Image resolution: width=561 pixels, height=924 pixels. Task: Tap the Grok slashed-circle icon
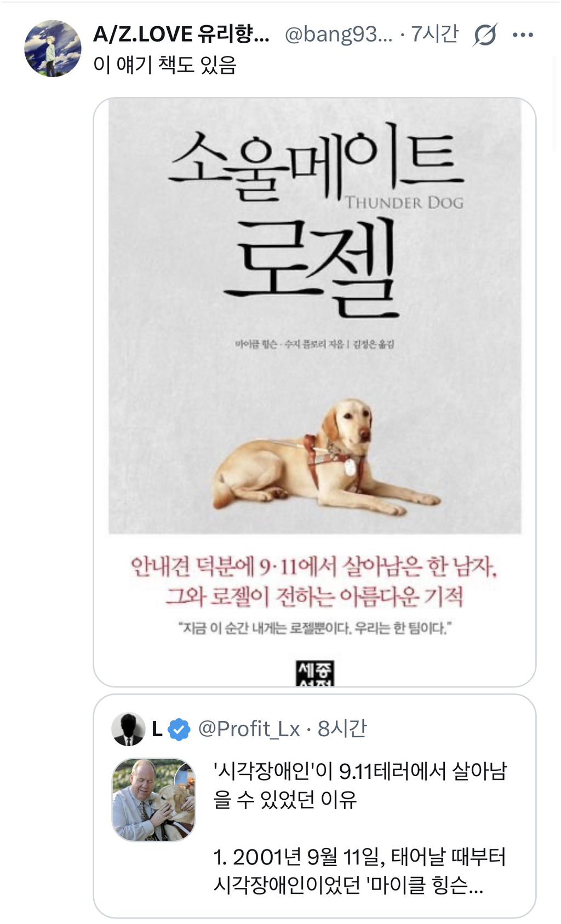click(x=485, y=35)
